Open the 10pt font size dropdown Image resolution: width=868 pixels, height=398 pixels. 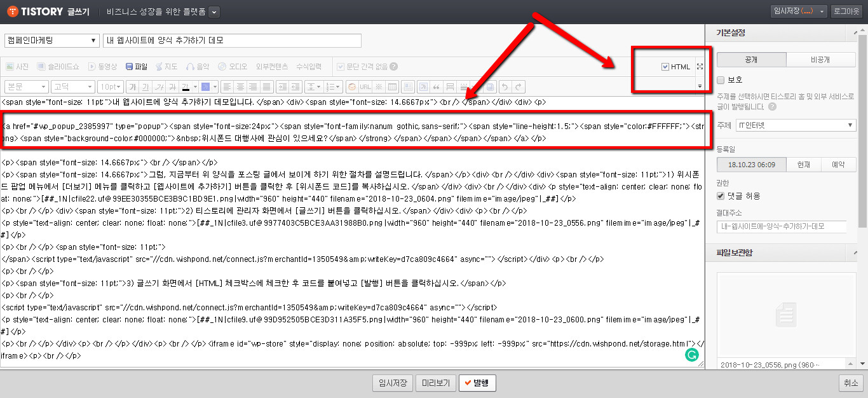[111, 86]
